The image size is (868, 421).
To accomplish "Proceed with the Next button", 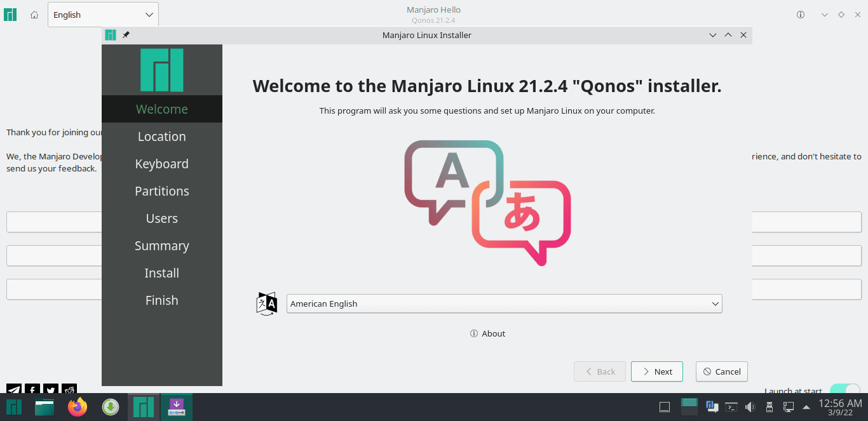I will click(x=656, y=371).
